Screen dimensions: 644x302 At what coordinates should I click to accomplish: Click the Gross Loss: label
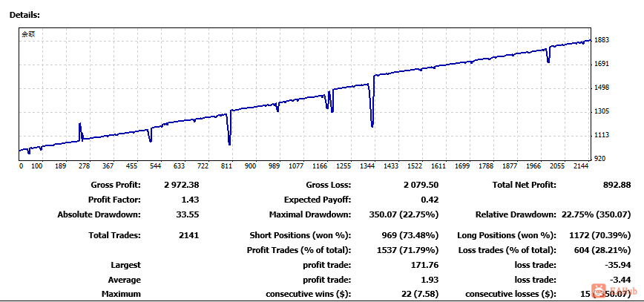coord(329,186)
